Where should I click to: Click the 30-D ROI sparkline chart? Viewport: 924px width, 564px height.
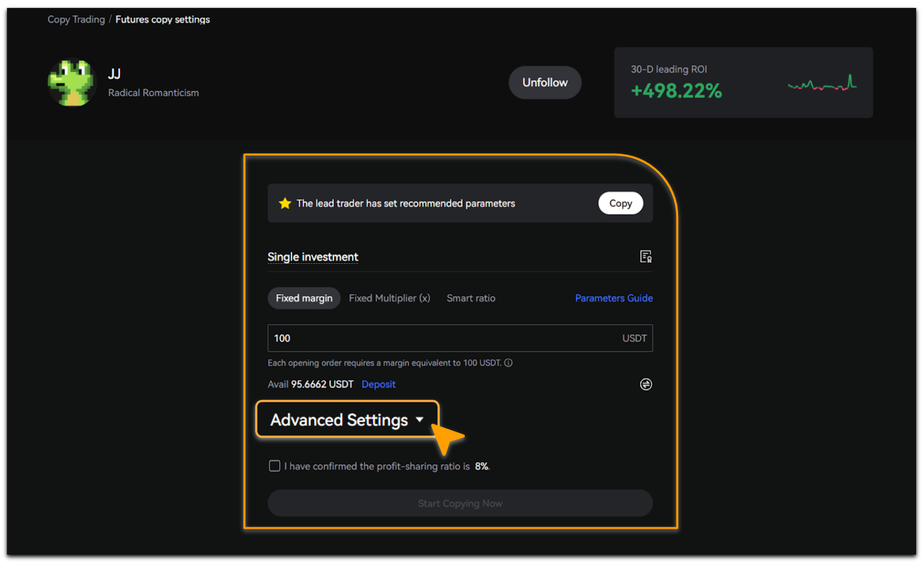click(822, 83)
